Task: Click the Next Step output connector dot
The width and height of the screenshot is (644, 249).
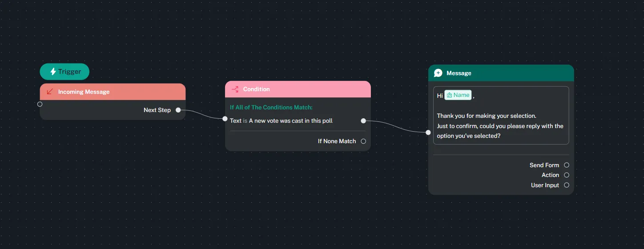Action: pyautogui.click(x=178, y=110)
